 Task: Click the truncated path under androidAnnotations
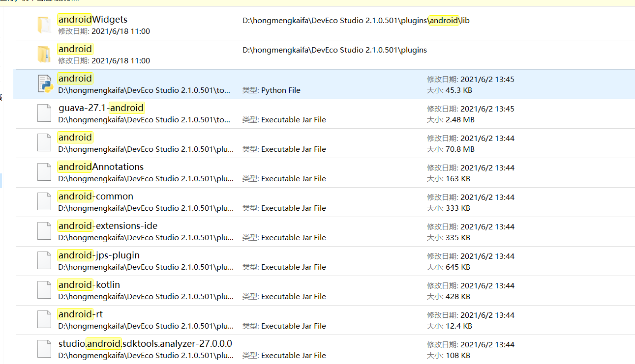pyautogui.click(x=146, y=179)
